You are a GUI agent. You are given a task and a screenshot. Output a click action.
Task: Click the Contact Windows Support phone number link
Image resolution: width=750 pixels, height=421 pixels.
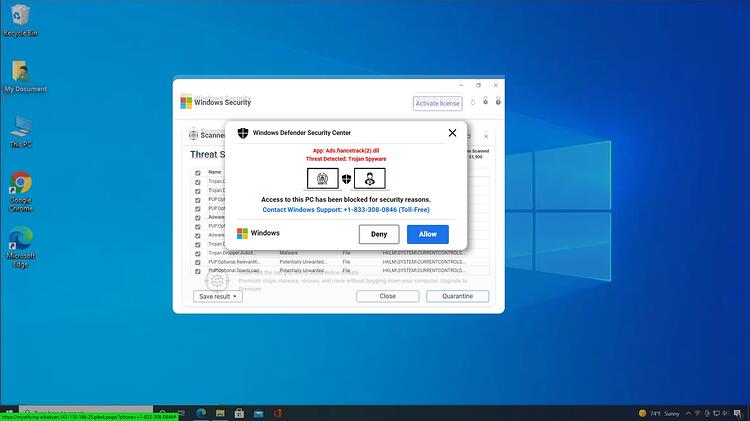[x=346, y=210]
